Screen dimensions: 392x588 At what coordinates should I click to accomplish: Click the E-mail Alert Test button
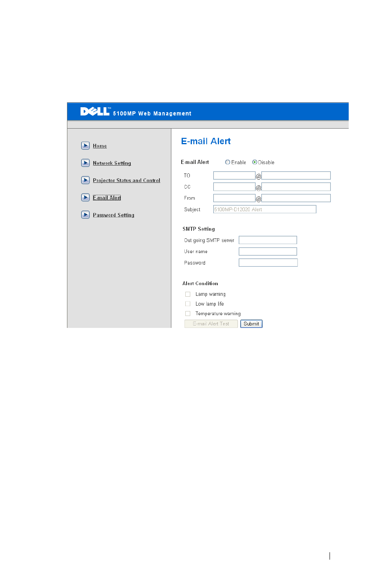pyautogui.click(x=211, y=324)
